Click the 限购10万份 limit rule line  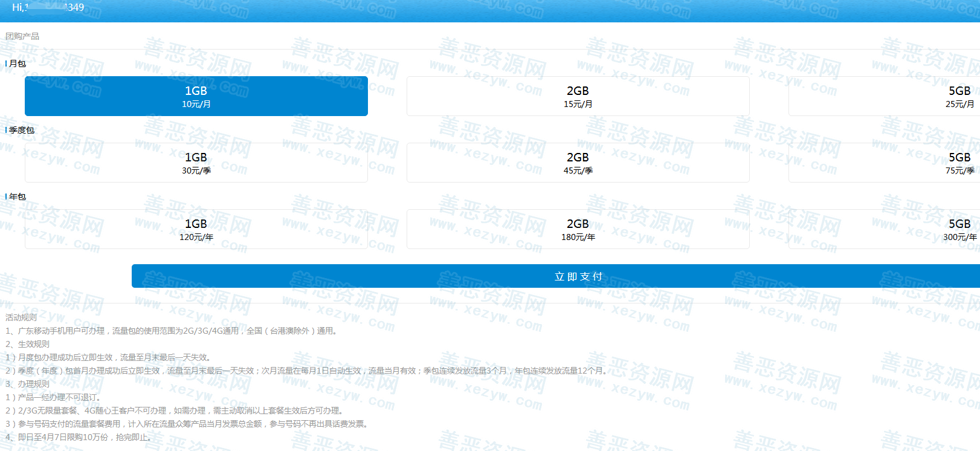[79, 437]
